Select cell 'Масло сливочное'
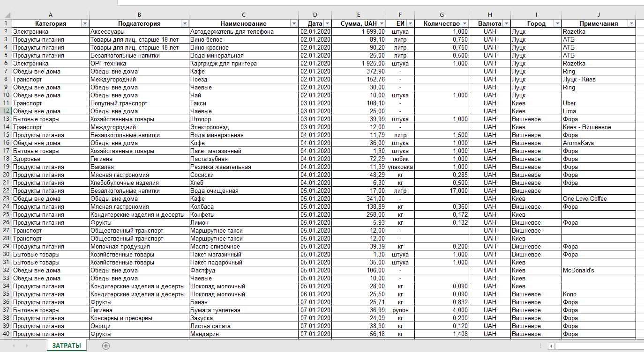This screenshot has height=352, width=644. coord(244,246)
